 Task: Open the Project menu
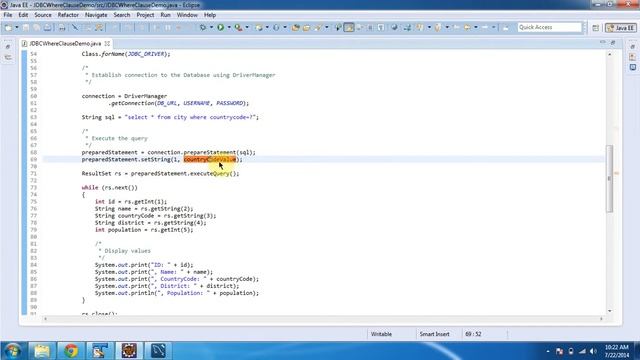pyautogui.click(x=145, y=15)
